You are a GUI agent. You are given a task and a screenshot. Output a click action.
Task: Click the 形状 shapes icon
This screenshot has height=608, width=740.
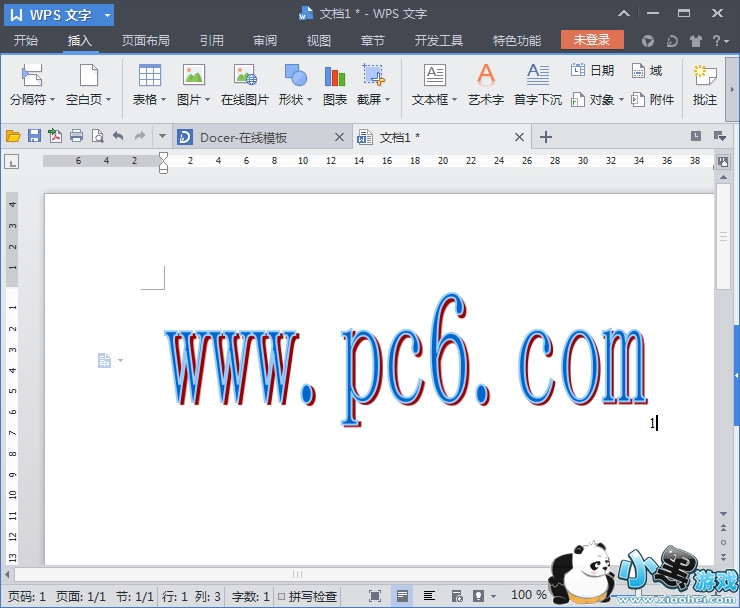tap(296, 76)
